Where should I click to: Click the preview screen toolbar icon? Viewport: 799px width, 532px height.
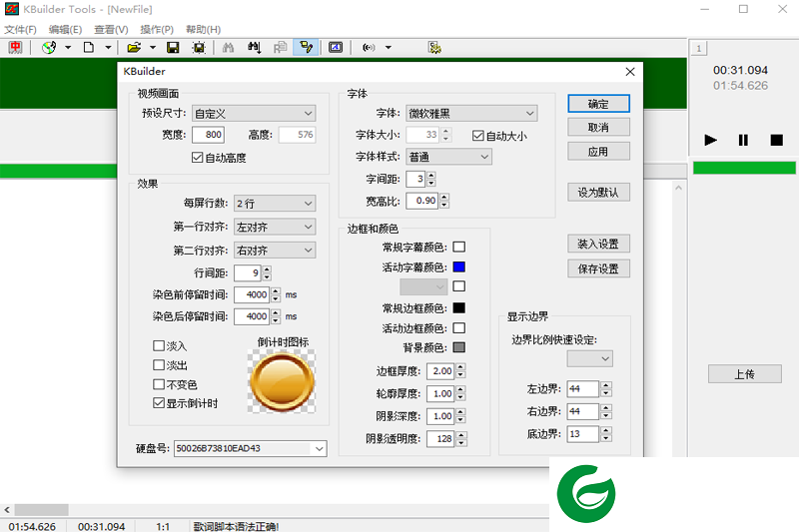[x=336, y=47]
